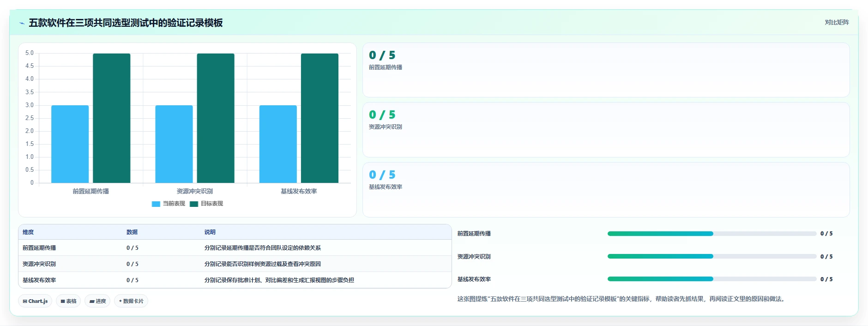Click the 资源冲突识别 x-axis label of the chart
This screenshot has height=326, width=868.
(x=195, y=191)
